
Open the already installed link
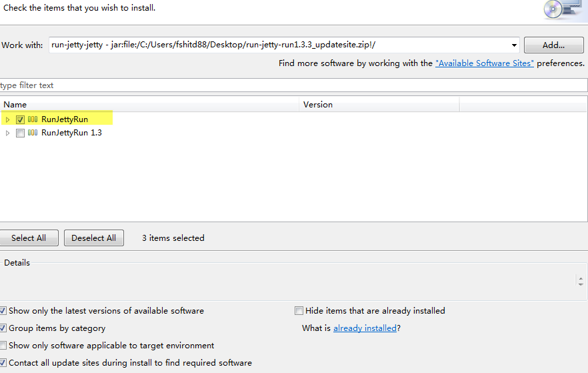click(x=365, y=328)
